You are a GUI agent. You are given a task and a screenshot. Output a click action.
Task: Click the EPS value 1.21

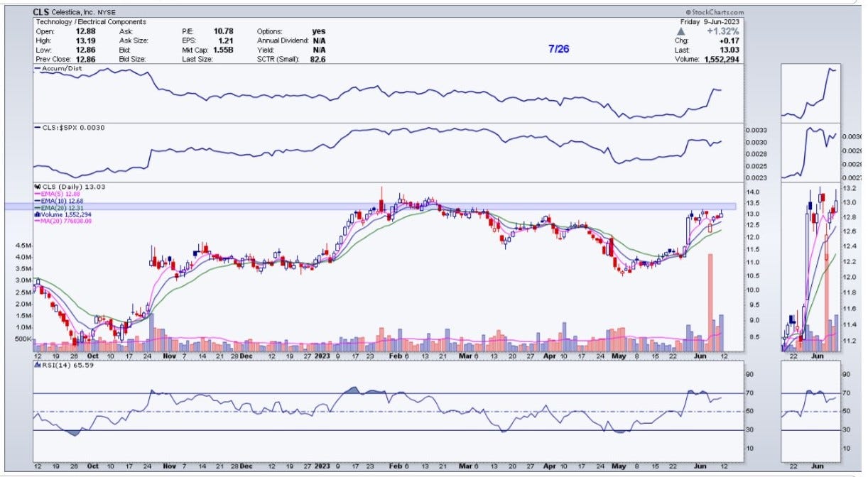point(226,40)
